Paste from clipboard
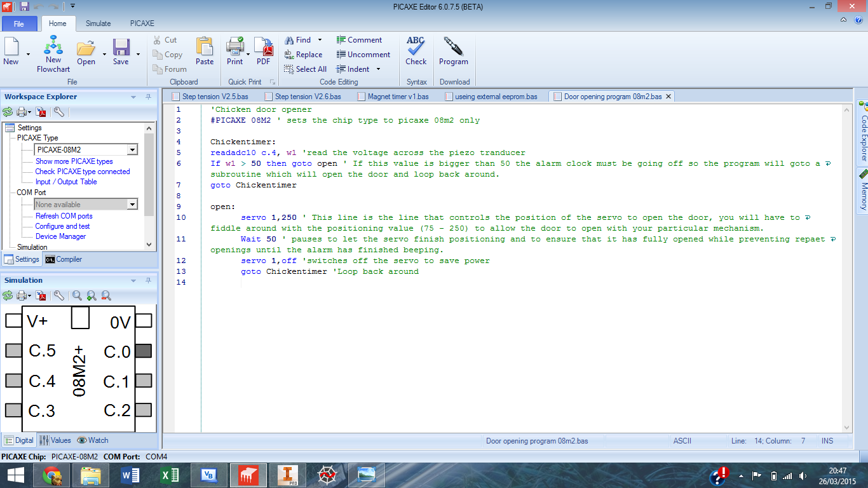868x488 pixels. tap(205, 51)
